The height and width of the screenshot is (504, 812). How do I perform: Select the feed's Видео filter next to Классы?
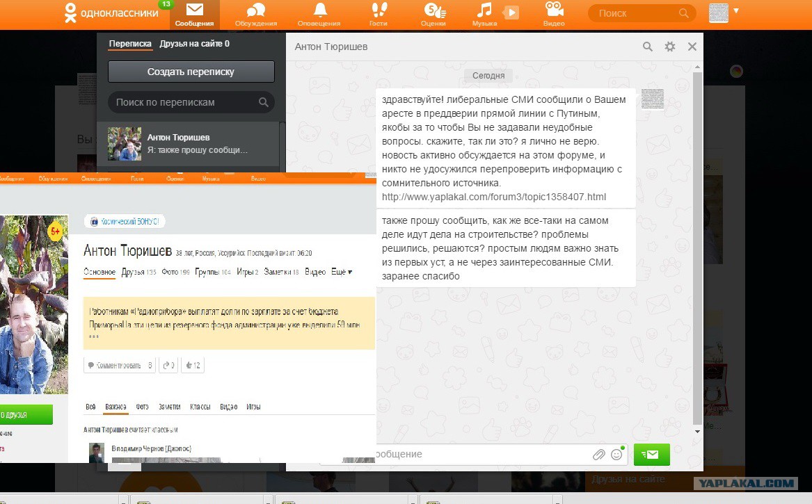point(228,407)
